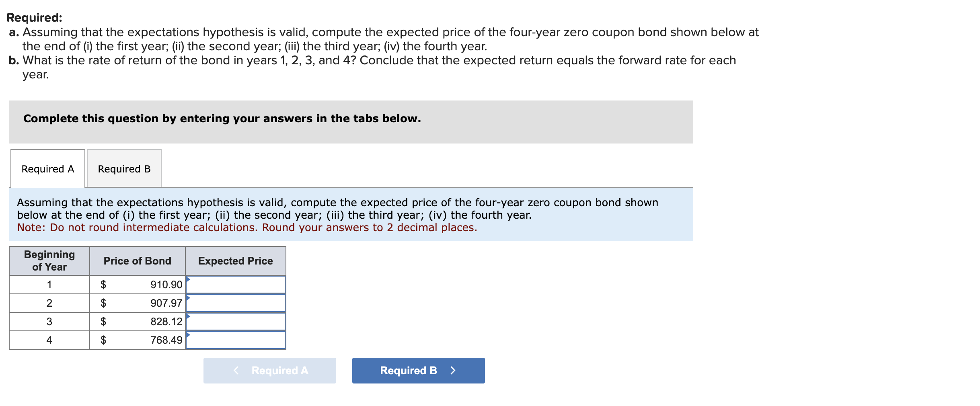
Task: Click the Beginning of Year column header
Action: tap(49, 260)
